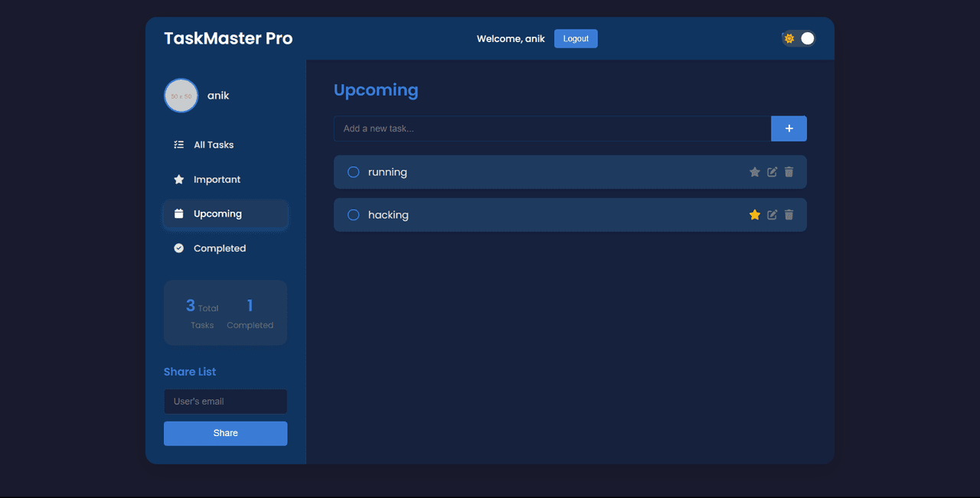Click the Logout button
The width and height of the screenshot is (980, 498).
576,38
